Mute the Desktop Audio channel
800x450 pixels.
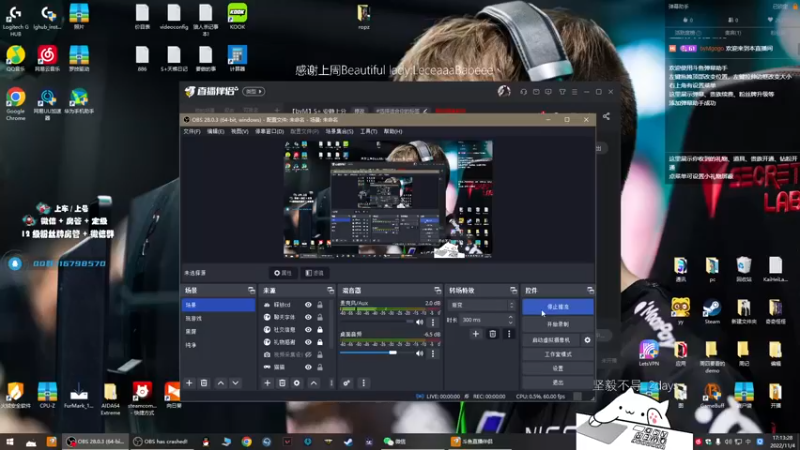[x=419, y=353]
